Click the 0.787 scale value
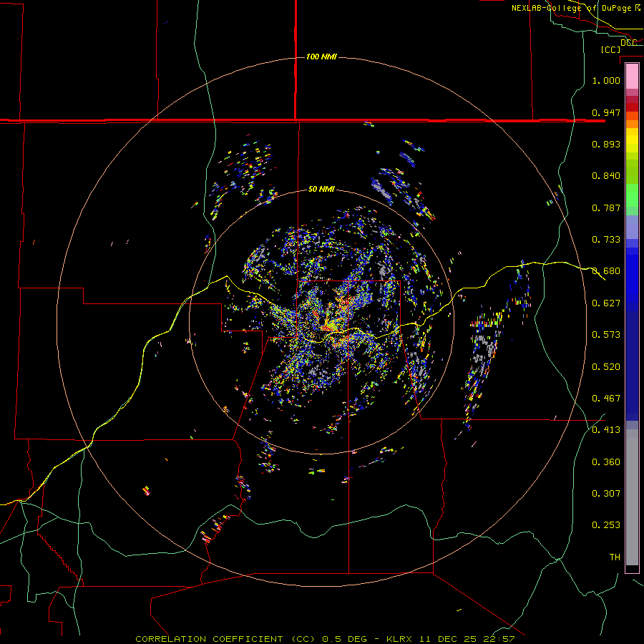644x644 pixels. 606,208
